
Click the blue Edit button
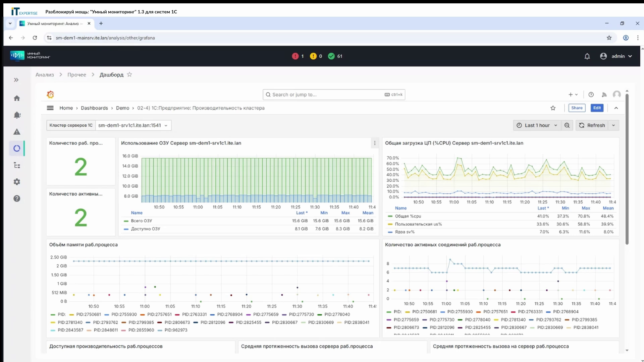[x=597, y=108]
